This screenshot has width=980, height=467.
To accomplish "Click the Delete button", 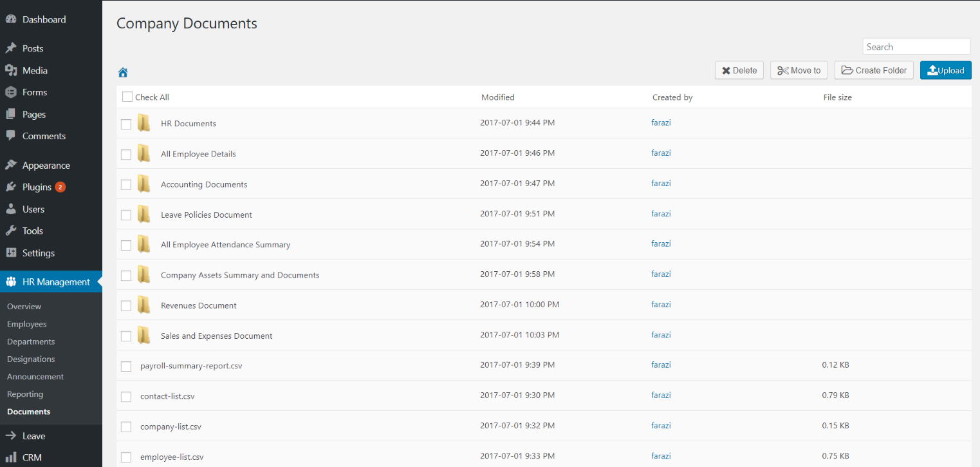I will (739, 70).
